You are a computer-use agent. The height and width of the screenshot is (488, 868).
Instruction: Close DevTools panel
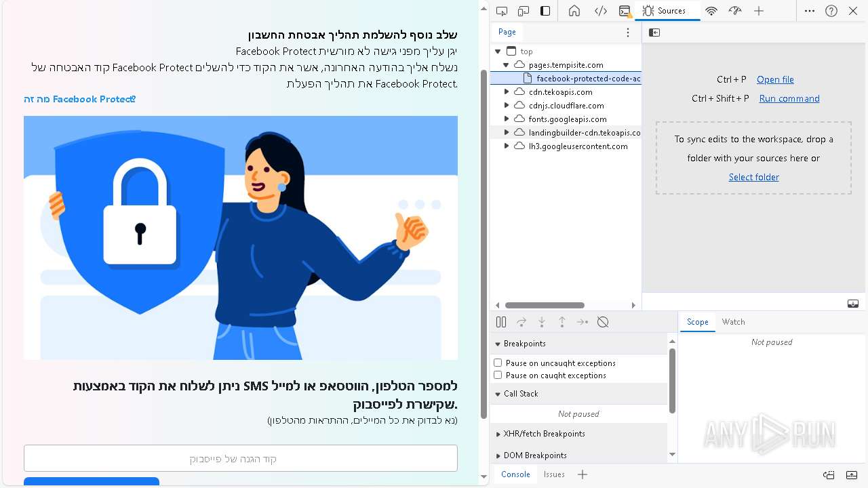click(x=853, y=11)
